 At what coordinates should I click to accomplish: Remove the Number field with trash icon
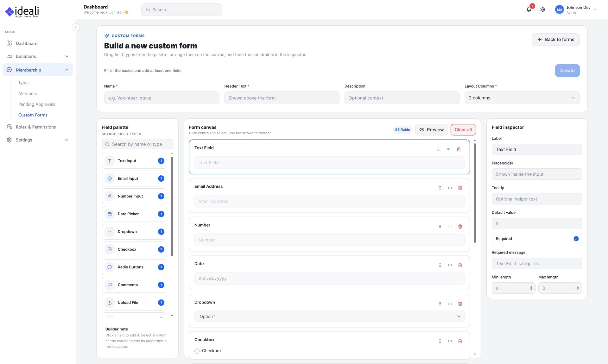(460, 226)
